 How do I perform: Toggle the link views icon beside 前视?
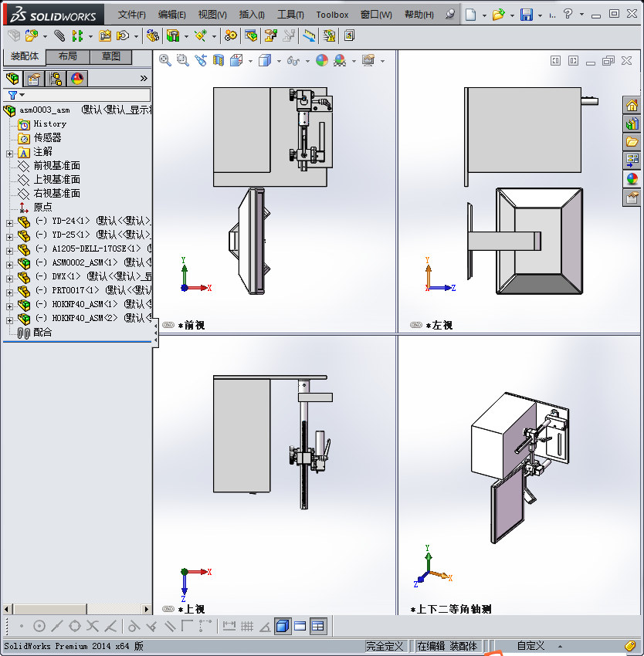coord(168,325)
